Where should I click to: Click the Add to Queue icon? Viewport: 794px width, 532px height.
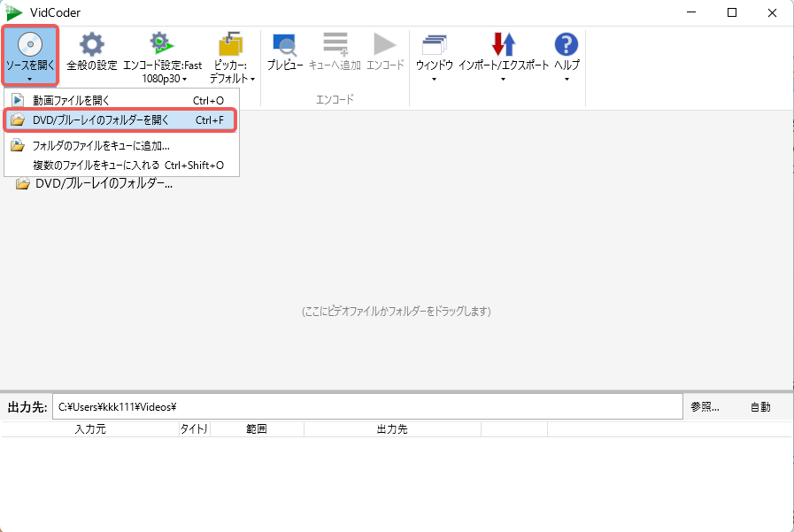[x=335, y=44]
